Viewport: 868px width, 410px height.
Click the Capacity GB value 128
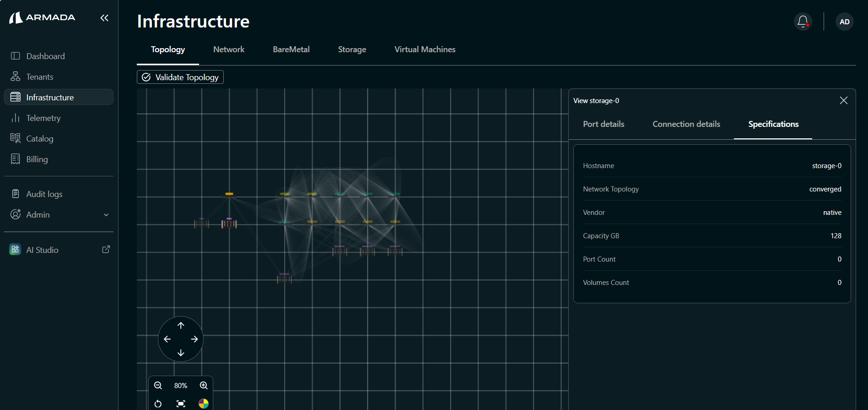click(x=836, y=236)
